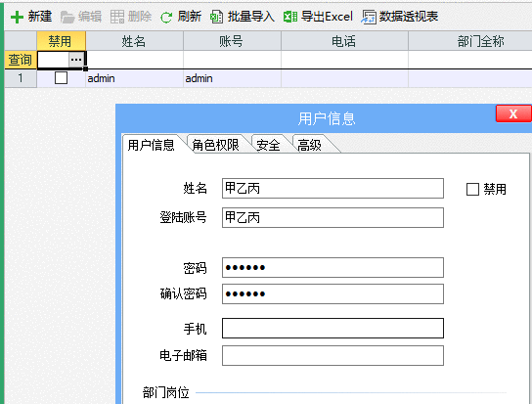Click the 电话 column header
The width and height of the screenshot is (532, 404).
(x=344, y=41)
